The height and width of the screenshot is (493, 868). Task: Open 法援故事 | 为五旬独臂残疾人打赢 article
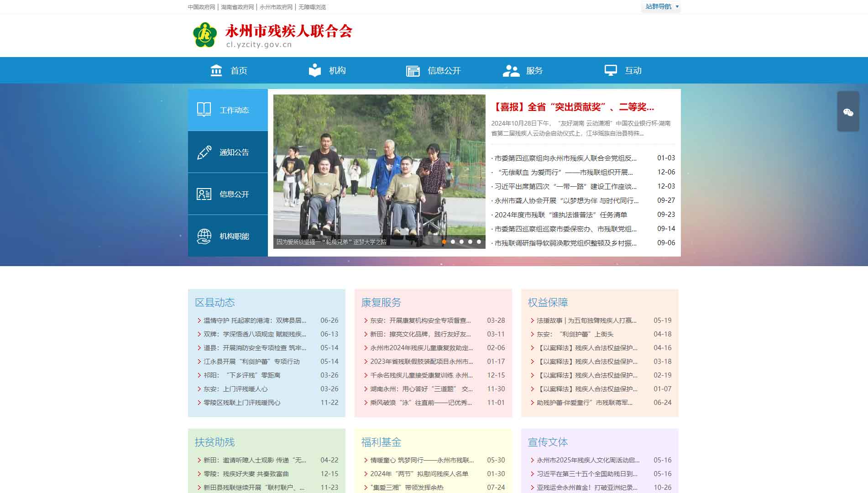click(x=586, y=320)
